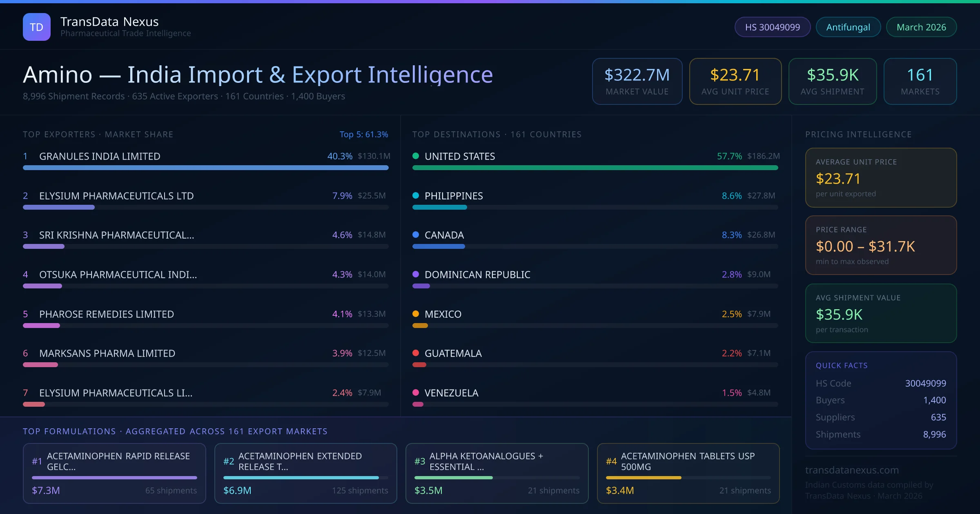Click the purple dot beside Dominican Republic
This screenshot has width=980, height=514.
tap(416, 274)
